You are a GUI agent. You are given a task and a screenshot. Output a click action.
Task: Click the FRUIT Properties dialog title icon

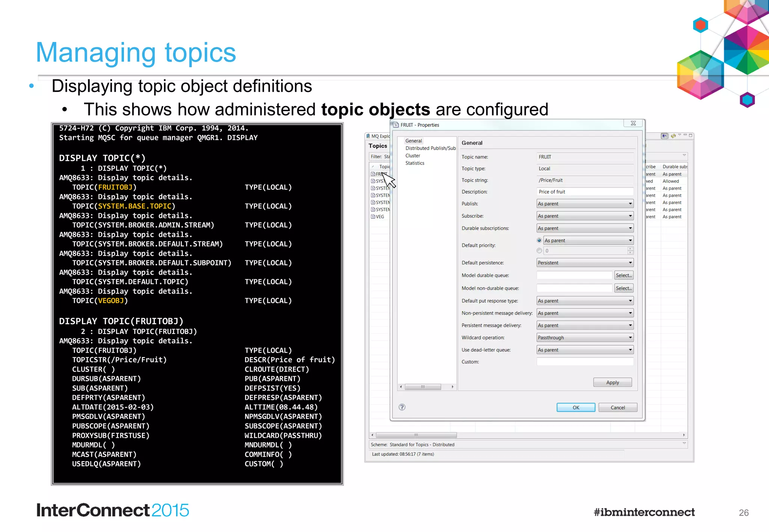coord(396,125)
